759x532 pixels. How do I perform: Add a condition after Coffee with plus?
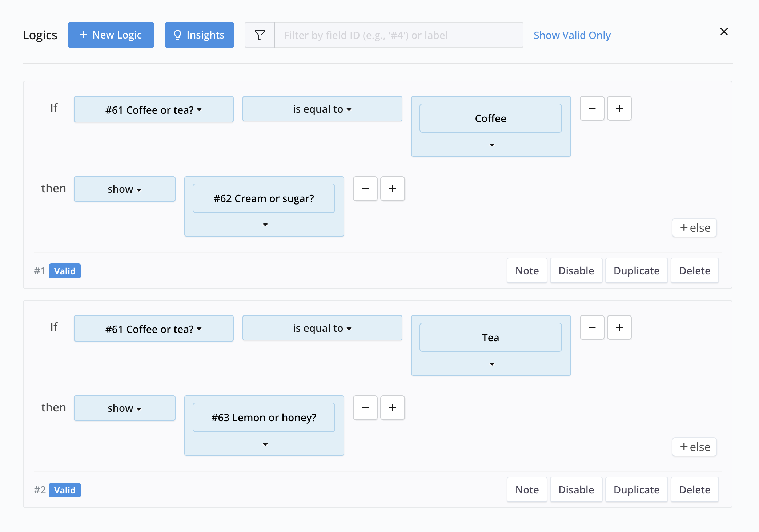[x=619, y=108]
